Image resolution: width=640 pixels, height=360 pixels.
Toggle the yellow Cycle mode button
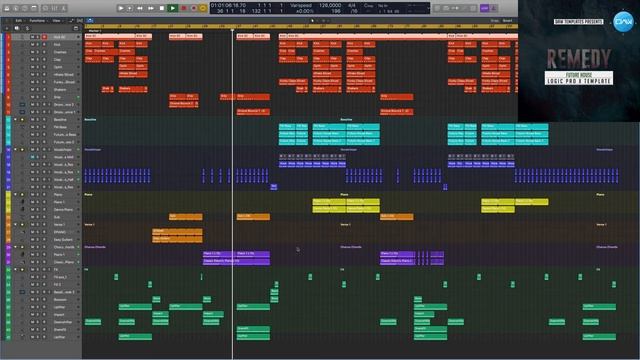203,8
